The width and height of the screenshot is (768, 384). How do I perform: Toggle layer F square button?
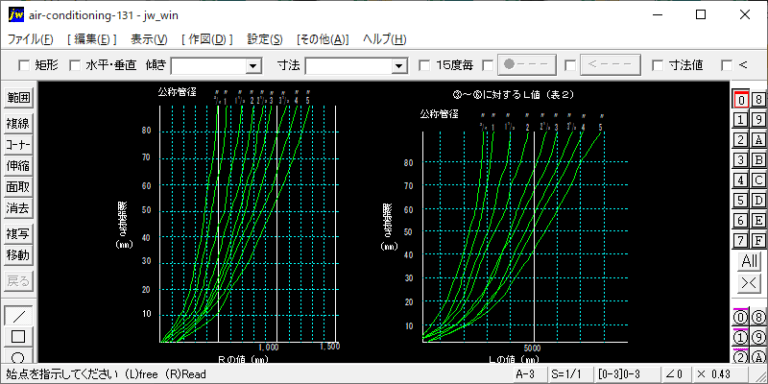click(758, 240)
